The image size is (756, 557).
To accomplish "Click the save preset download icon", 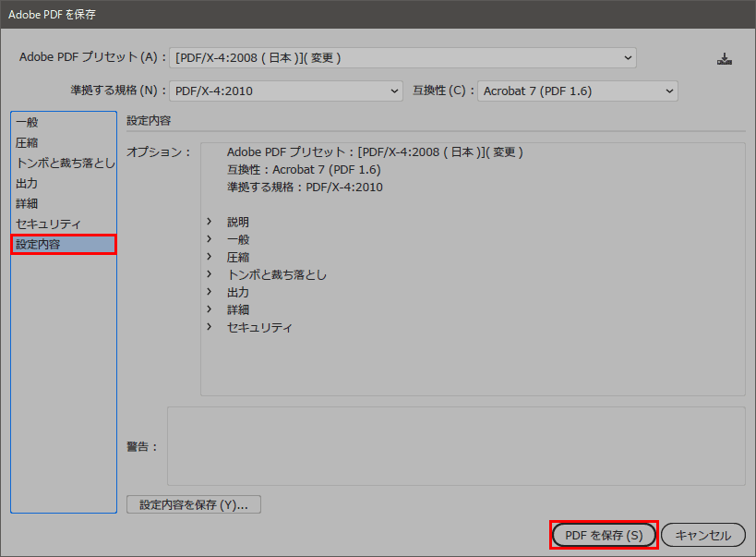I will pyautogui.click(x=725, y=59).
